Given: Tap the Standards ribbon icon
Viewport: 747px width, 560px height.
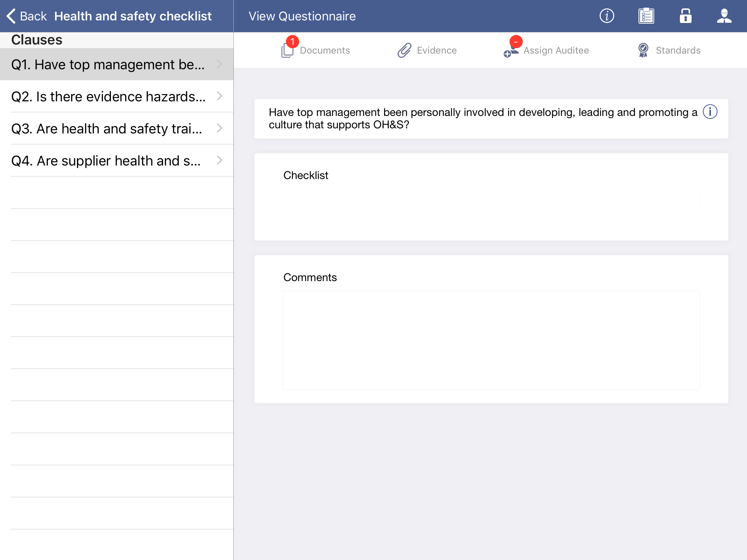Looking at the screenshot, I should tap(643, 50).
